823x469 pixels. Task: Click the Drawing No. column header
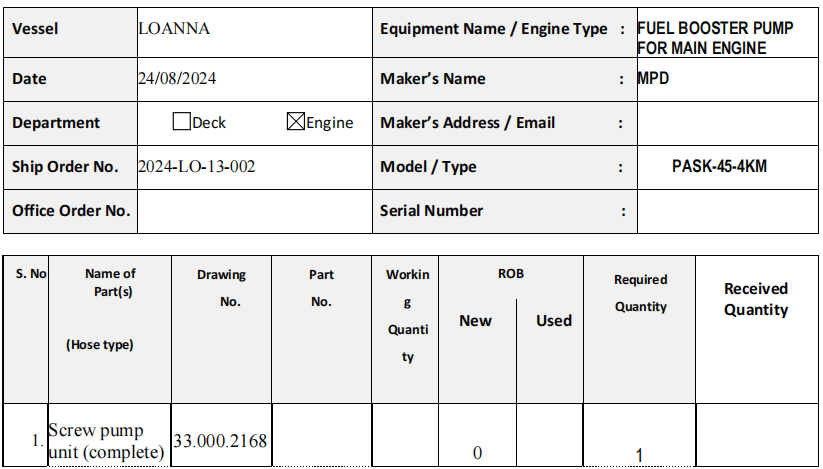pyautogui.click(x=221, y=288)
